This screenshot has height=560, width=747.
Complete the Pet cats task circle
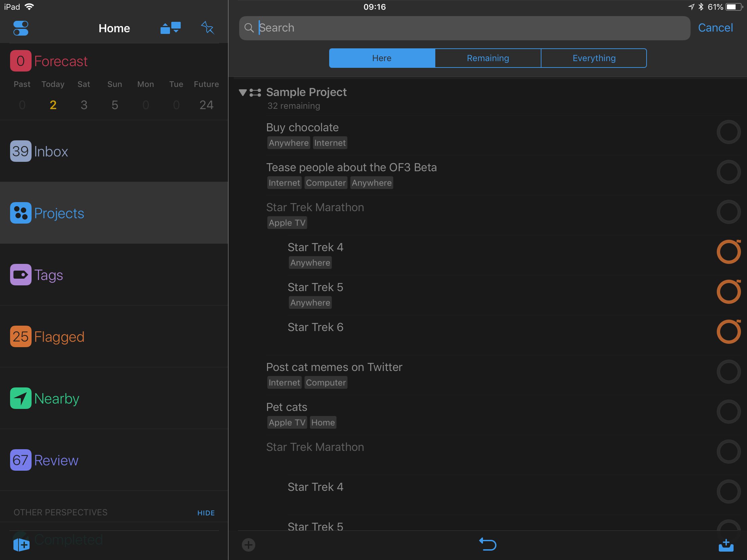pyautogui.click(x=729, y=412)
